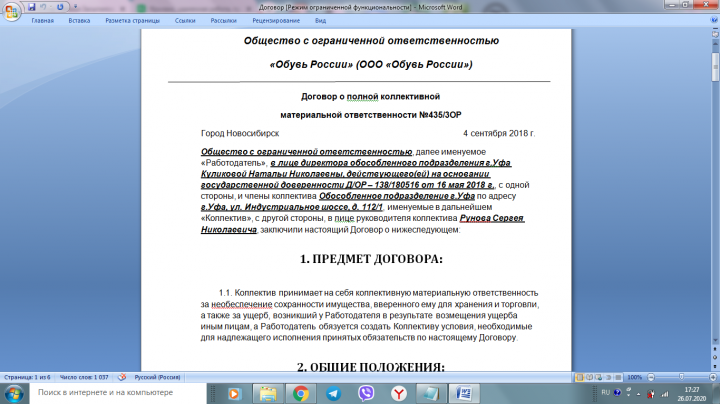Viewport: 720px width, 404px height.
Task: Switch to Outline view
Action: click(608, 377)
